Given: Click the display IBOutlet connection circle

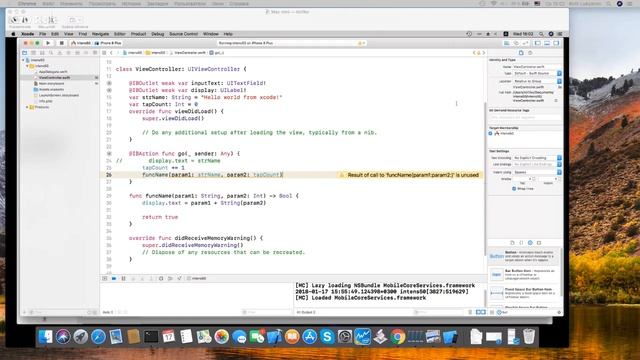Looking at the screenshot, I should click(x=109, y=90).
